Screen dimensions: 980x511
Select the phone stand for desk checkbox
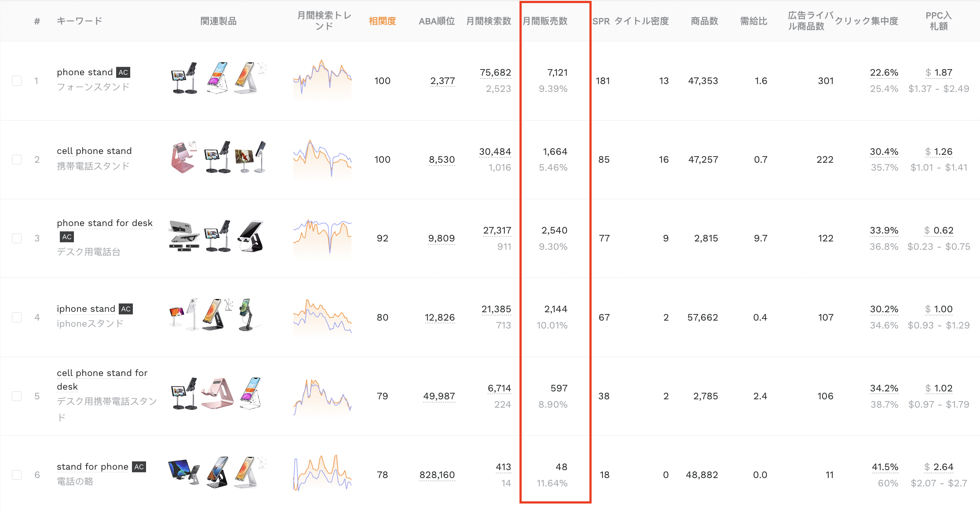(17, 238)
